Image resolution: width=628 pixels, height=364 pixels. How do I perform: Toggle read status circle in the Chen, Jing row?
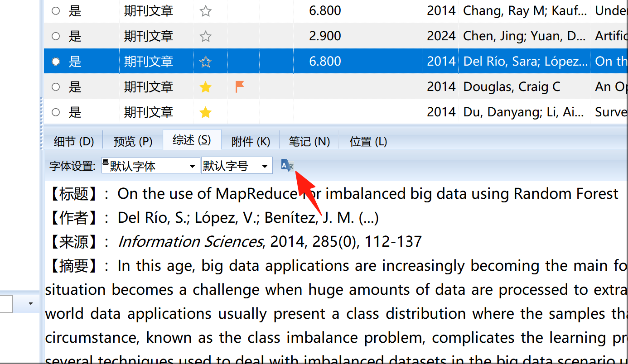pyautogui.click(x=56, y=36)
